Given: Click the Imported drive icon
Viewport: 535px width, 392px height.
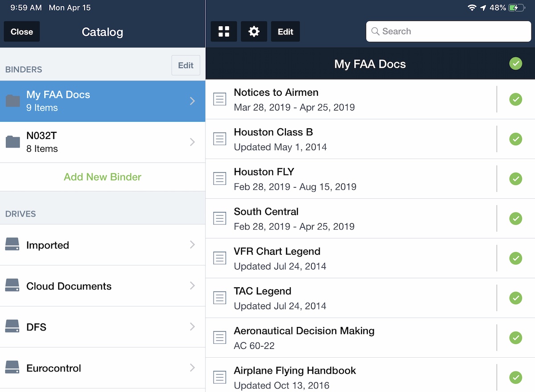Looking at the screenshot, I should [x=12, y=245].
